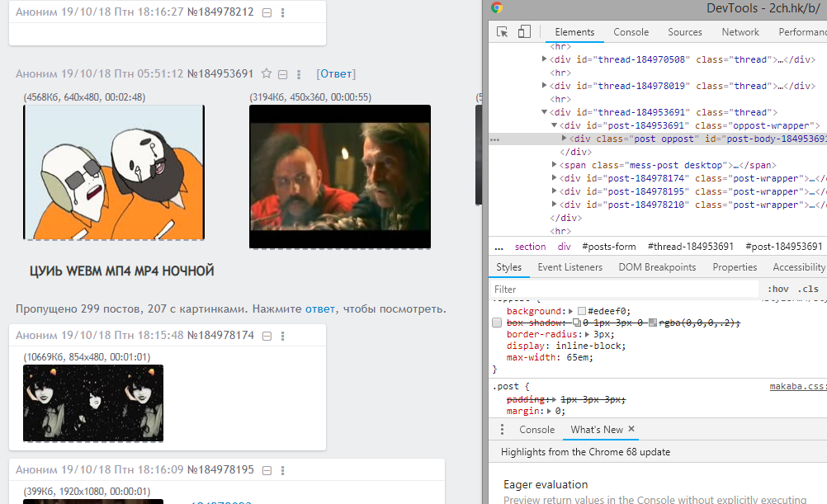
Task: Open the Sources panel tab
Action: pos(684,32)
